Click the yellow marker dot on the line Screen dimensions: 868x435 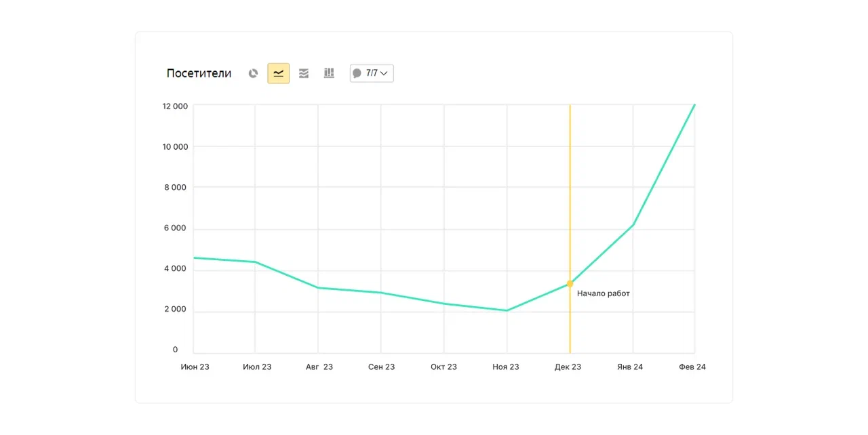click(570, 284)
